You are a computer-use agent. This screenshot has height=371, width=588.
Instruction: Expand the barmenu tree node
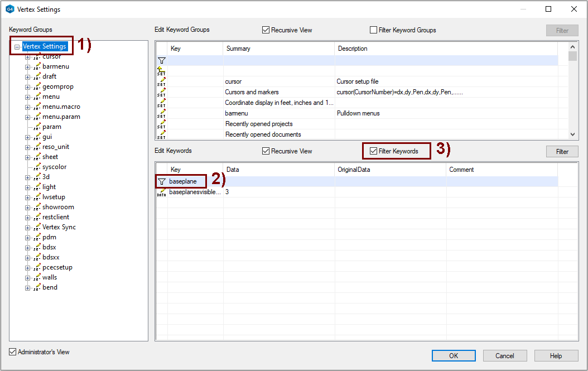pos(27,67)
